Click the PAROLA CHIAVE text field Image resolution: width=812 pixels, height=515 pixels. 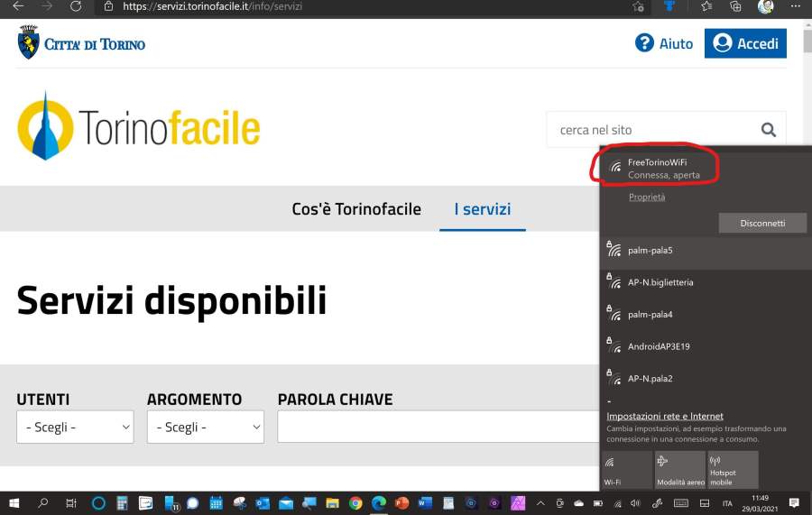point(438,428)
